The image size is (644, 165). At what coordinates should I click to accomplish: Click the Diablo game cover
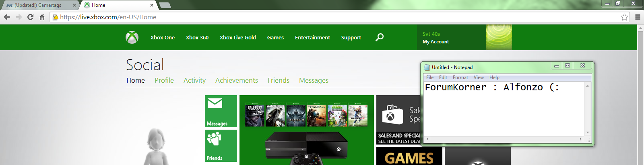[296, 116]
